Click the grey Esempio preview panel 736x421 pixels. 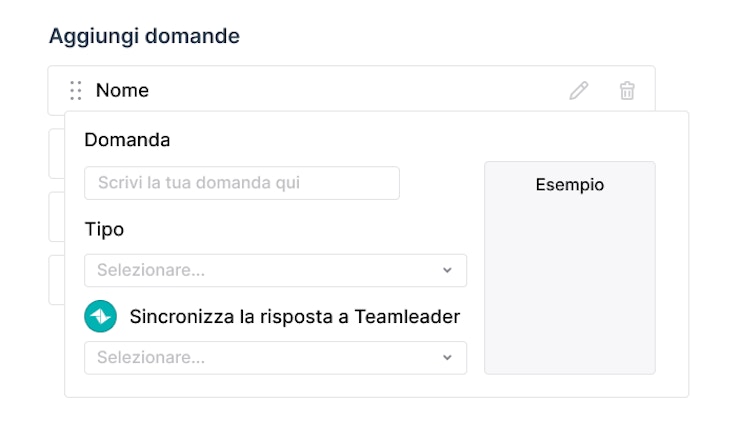coord(569,290)
